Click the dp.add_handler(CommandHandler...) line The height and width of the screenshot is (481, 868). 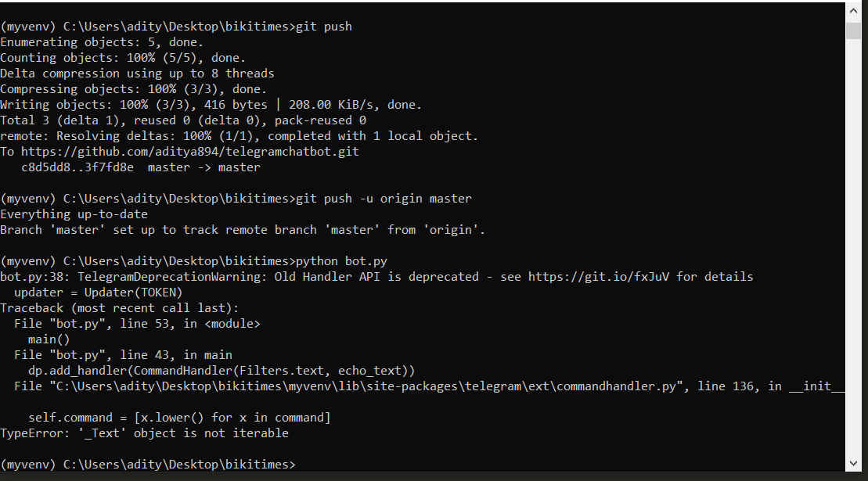coord(222,371)
